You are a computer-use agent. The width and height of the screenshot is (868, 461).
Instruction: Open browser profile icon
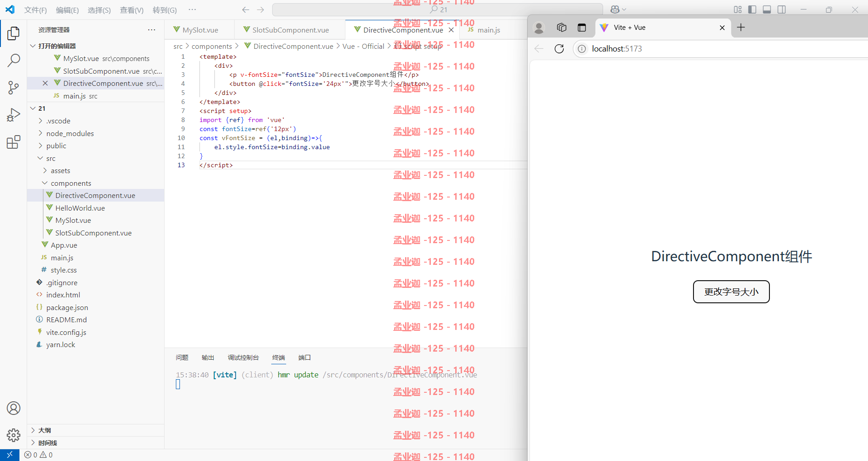point(539,28)
